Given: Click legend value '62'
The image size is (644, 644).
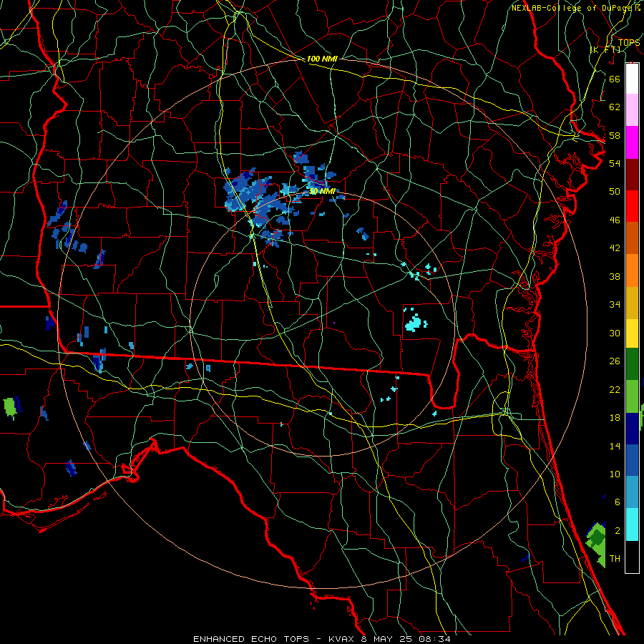Looking at the screenshot, I should tap(615, 107).
